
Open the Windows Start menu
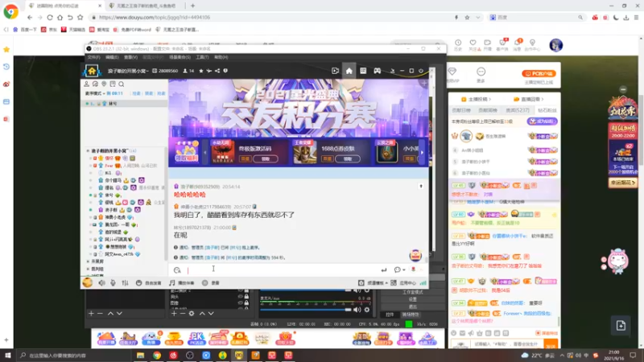coord(7,355)
